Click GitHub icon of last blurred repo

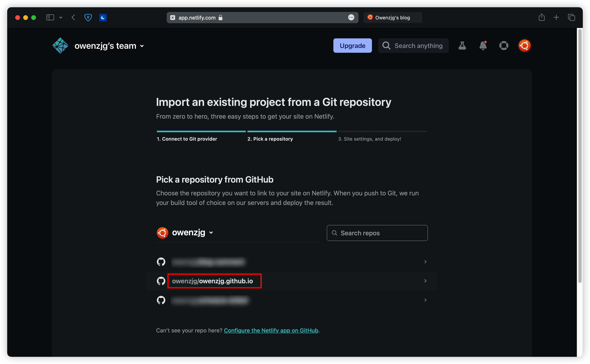[x=161, y=300]
